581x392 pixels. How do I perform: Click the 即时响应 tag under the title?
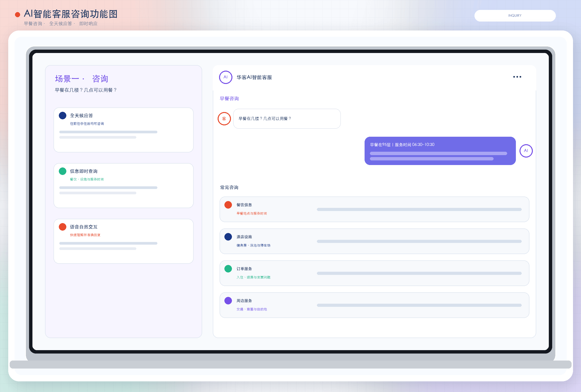pyautogui.click(x=88, y=24)
